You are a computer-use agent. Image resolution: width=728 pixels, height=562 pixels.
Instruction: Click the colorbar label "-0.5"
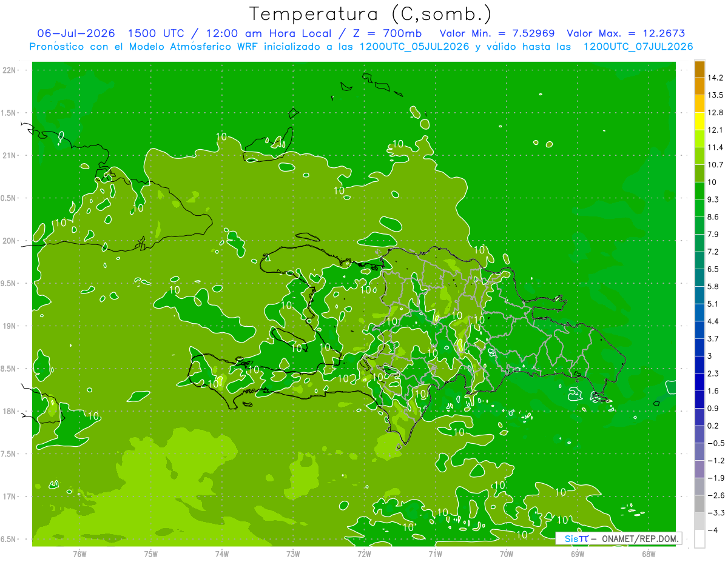pyautogui.click(x=716, y=443)
